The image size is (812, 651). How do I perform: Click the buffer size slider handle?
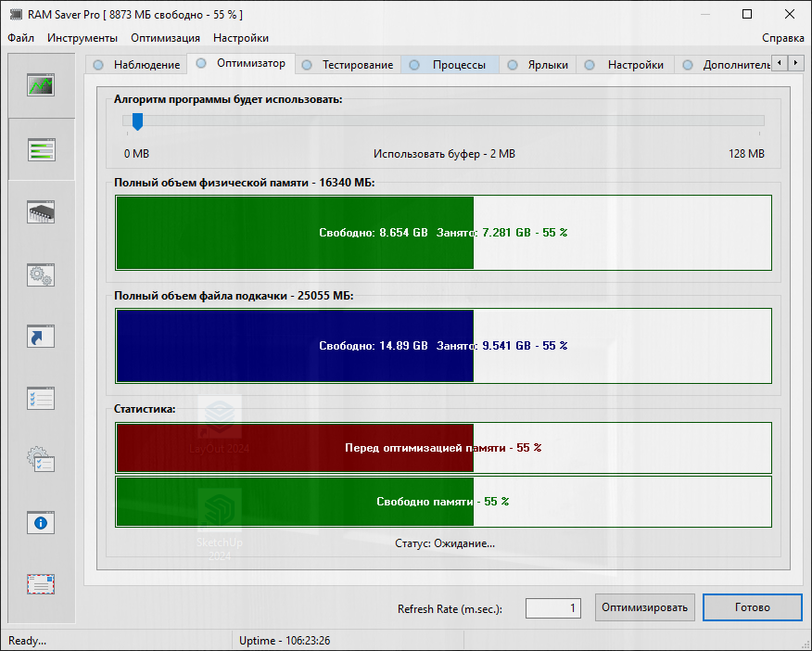click(137, 121)
